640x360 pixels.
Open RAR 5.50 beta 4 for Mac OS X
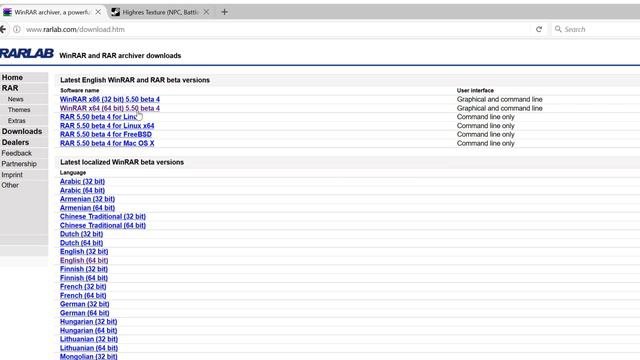point(107,143)
